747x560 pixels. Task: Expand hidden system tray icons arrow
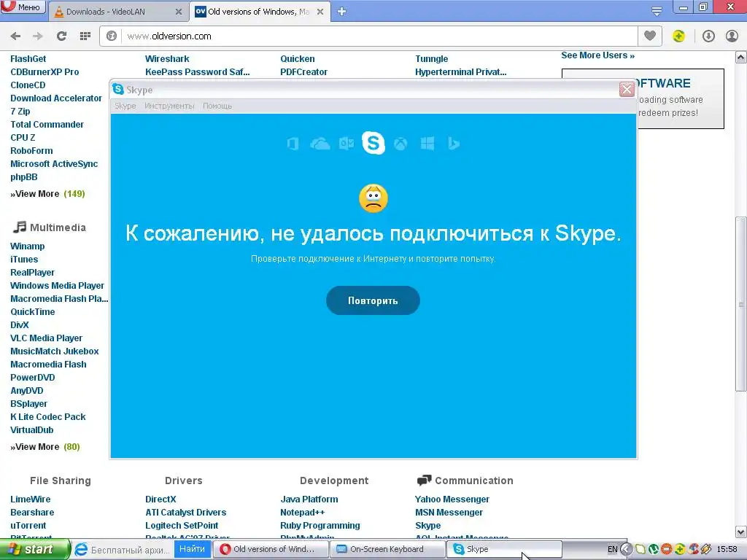tap(626, 550)
